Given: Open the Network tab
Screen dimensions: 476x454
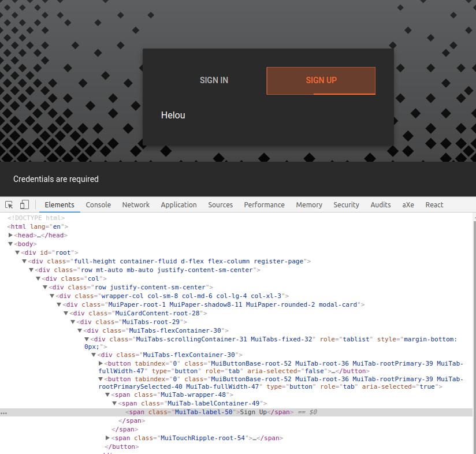Looking at the screenshot, I should click(x=136, y=204).
